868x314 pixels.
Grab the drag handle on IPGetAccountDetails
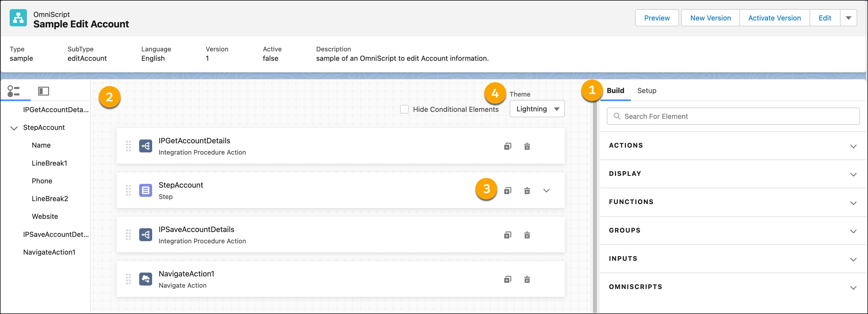128,146
